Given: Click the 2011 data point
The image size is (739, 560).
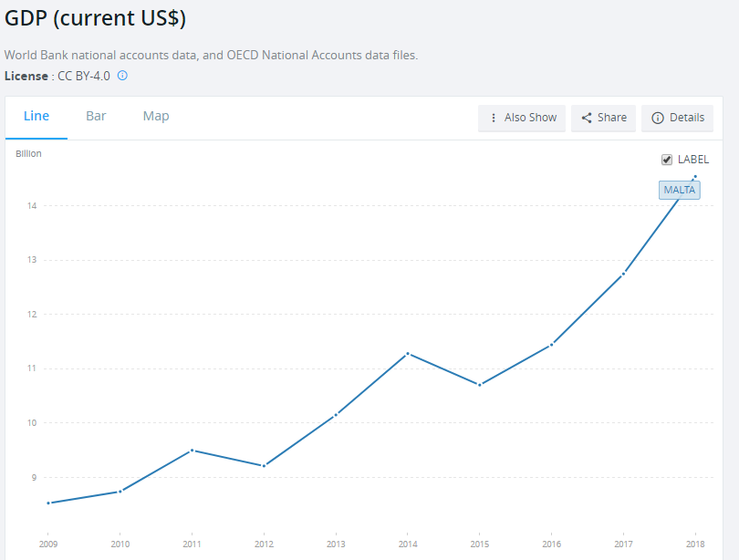Looking at the screenshot, I should click(x=192, y=451).
